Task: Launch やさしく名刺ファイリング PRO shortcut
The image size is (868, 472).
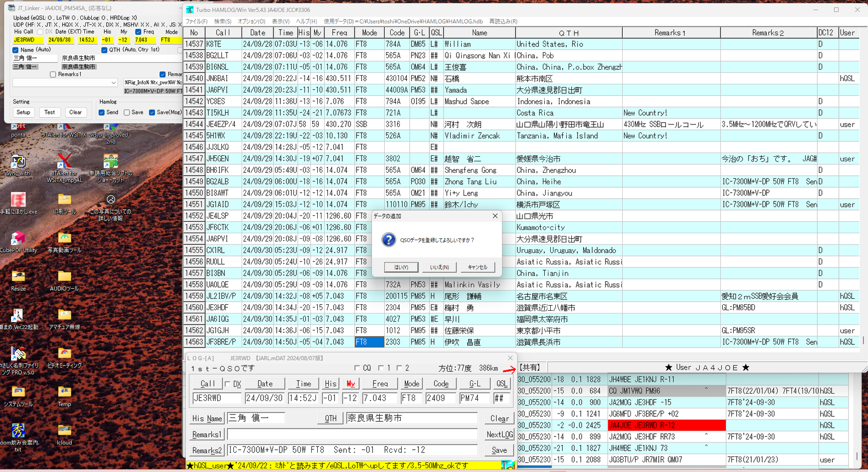Action: tap(18, 361)
